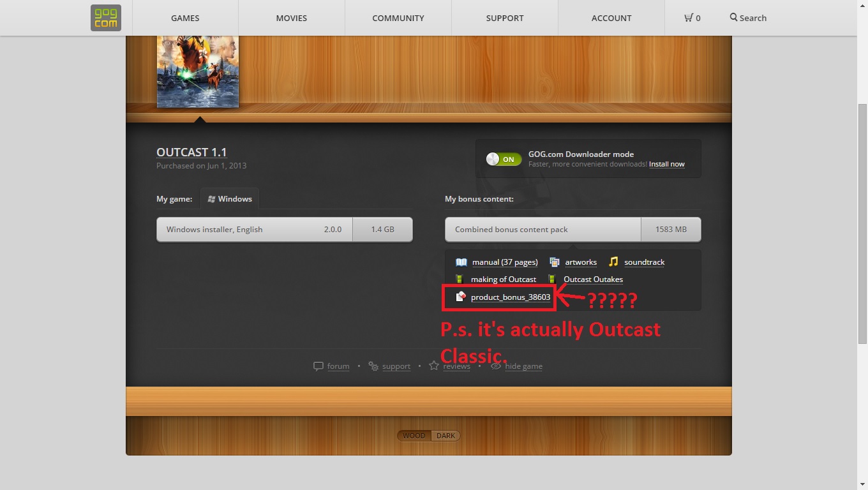Screen dimensions: 868x490
Task: Click the reviews star icon
Action: point(434,366)
